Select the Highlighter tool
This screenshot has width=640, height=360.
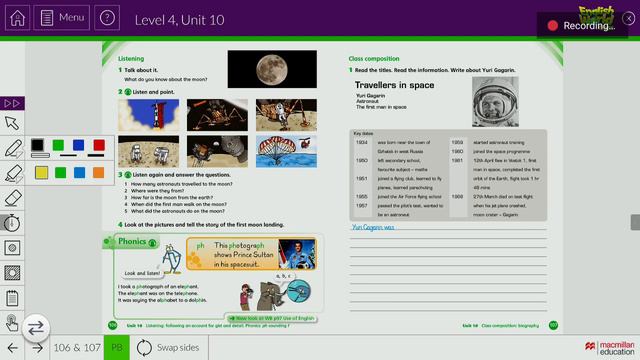pyautogui.click(x=13, y=173)
